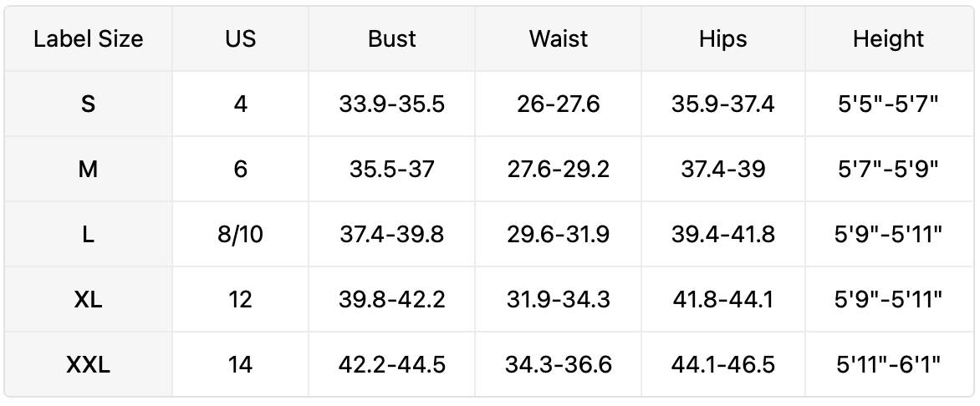Image resolution: width=980 pixels, height=406 pixels.
Task: Select the L label size cell
Action: pyautogui.click(x=88, y=235)
